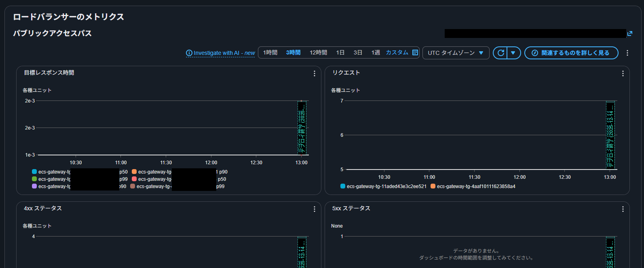
Task: Select the 1週 time range
Action: 376,52
